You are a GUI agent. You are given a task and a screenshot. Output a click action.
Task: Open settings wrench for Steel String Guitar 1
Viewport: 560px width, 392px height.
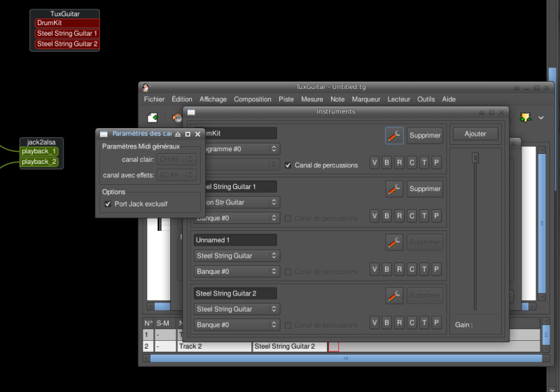(394, 189)
